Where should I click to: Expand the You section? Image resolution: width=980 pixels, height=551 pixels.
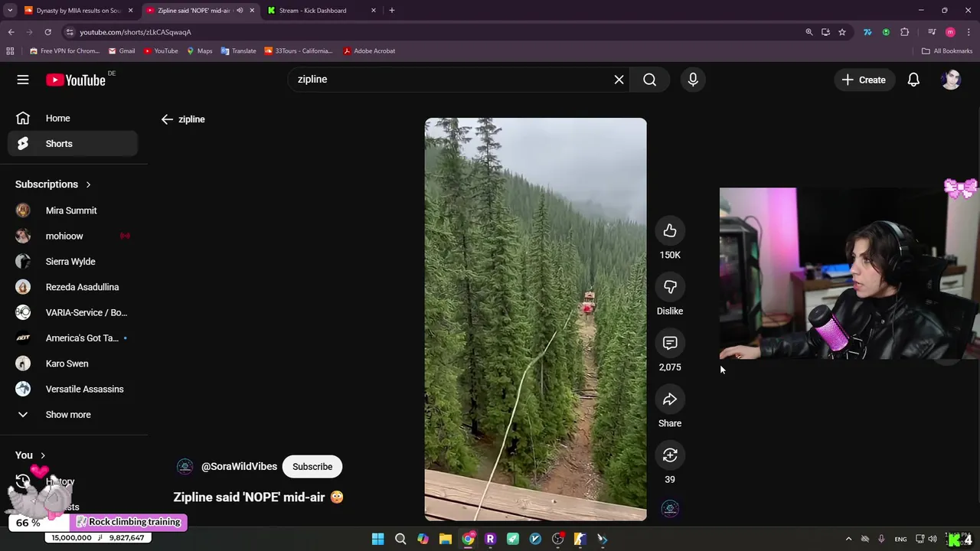31,455
